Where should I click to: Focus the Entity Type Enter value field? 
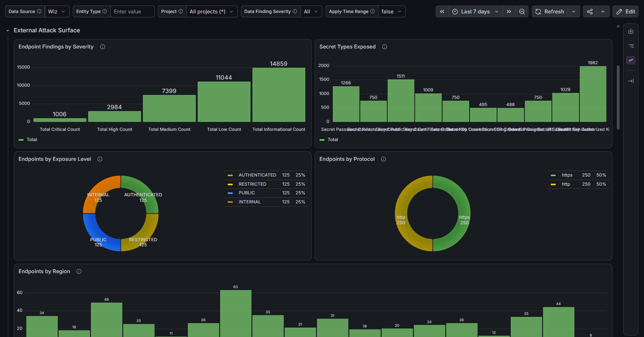pos(132,11)
